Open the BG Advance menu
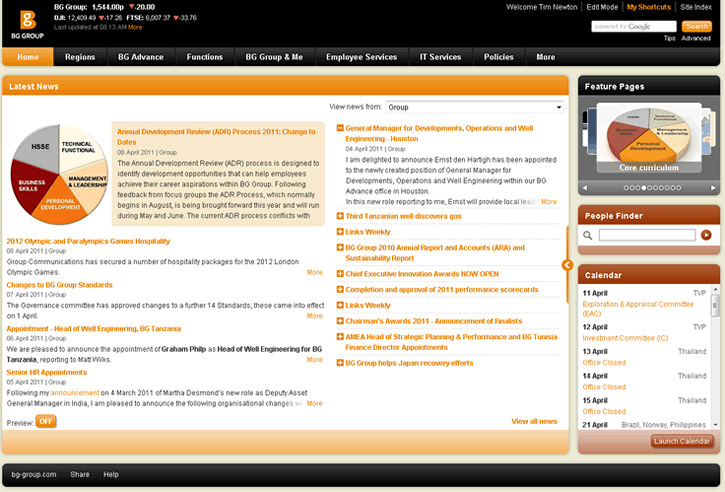725x492 pixels. (141, 57)
